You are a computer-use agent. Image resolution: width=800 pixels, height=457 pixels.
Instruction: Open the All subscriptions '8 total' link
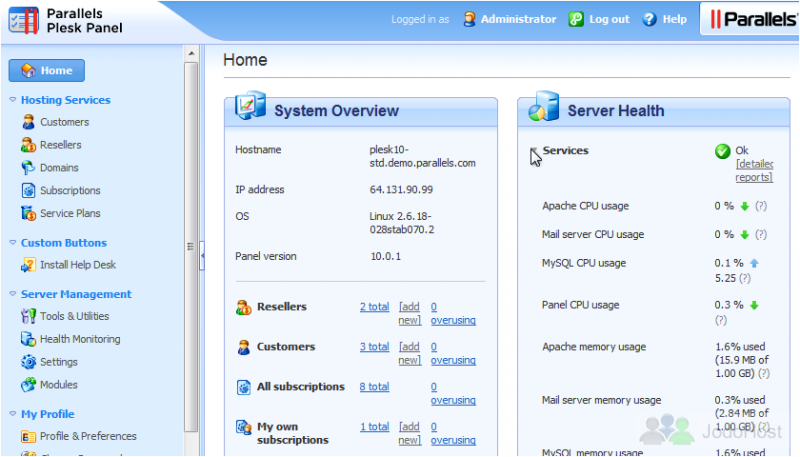coord(374,387)
